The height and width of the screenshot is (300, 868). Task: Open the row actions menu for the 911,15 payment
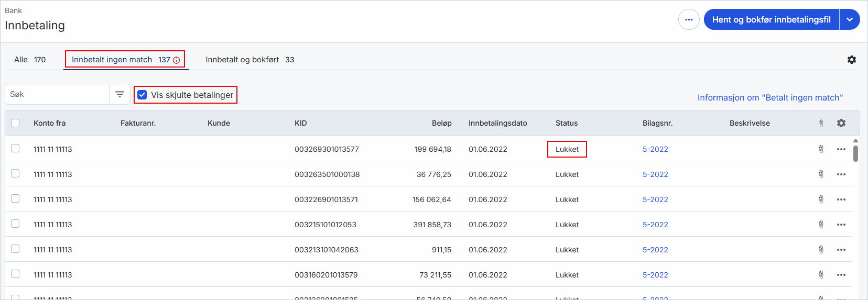click(x=841, y=250)
